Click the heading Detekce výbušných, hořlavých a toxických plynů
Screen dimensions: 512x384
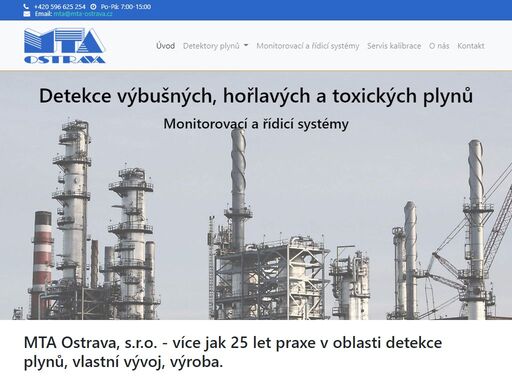click(x=256, y=96)
